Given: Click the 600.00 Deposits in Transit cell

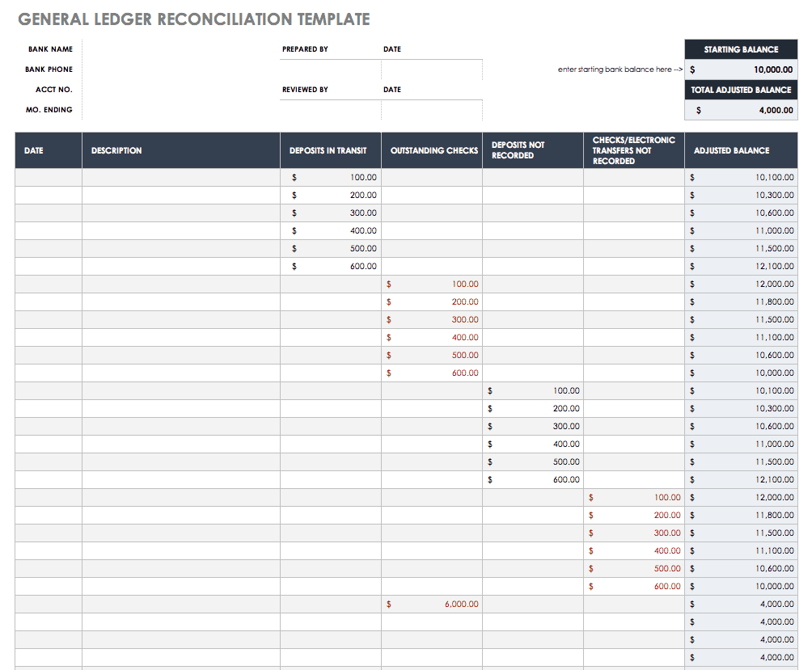Looking at the screenshot, I should click(x=330, y=266).
